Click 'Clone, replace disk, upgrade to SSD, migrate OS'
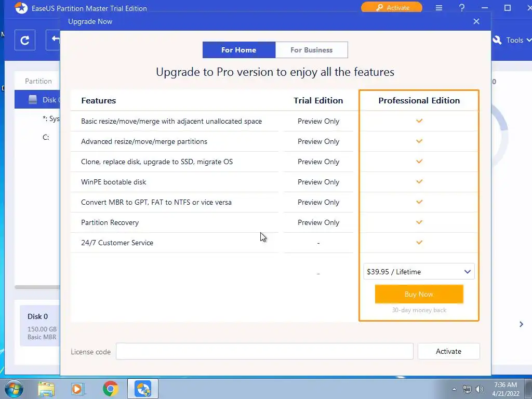Image resolution: width=532 pixels, height=399 pixels. tap(157, 162)
